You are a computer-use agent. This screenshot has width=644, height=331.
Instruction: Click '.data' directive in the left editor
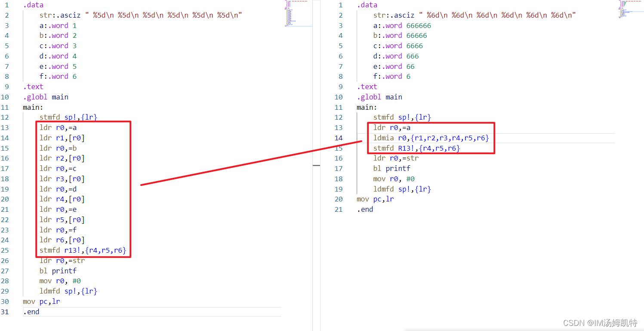pyautogui.click(x=33, y=5)
